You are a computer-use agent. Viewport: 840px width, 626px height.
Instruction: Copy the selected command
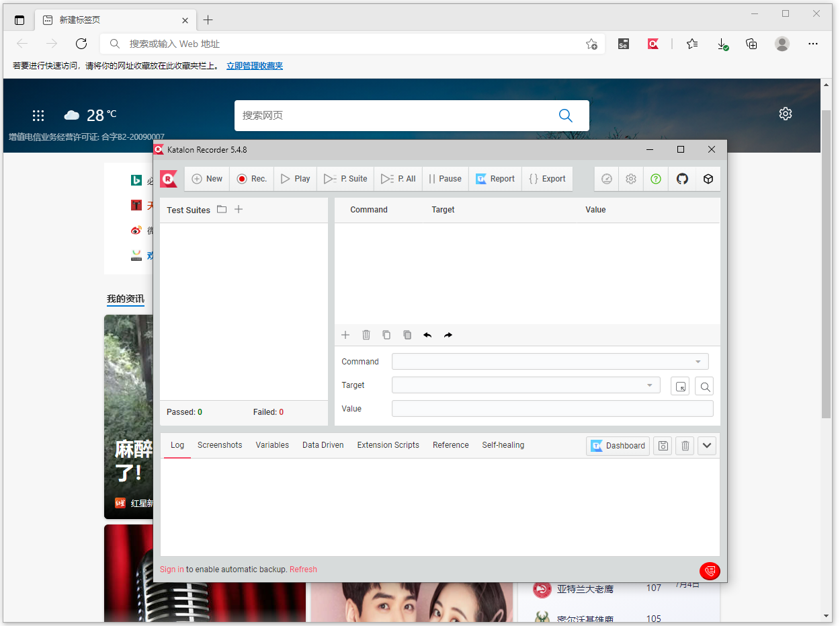(386, 335)
